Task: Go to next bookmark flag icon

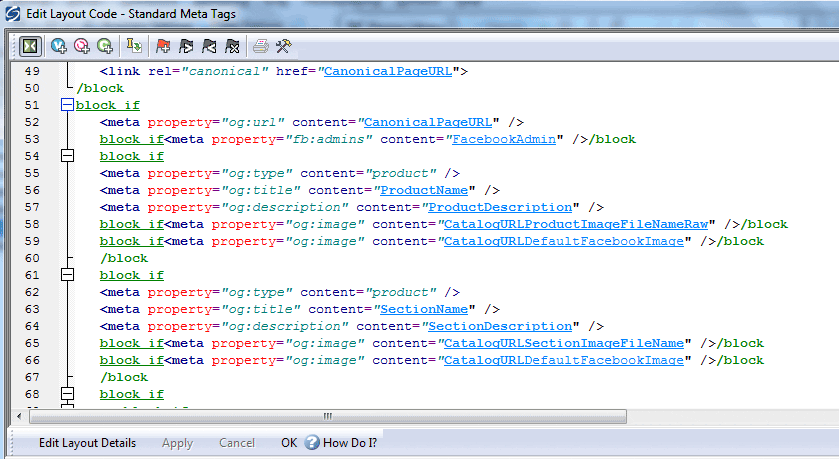Action: [186, 45]
